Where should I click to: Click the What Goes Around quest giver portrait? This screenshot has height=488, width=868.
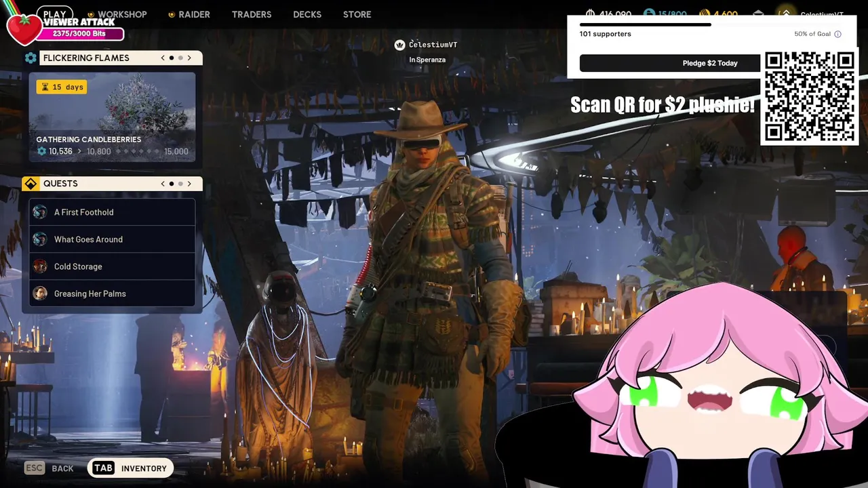[40, 239]
